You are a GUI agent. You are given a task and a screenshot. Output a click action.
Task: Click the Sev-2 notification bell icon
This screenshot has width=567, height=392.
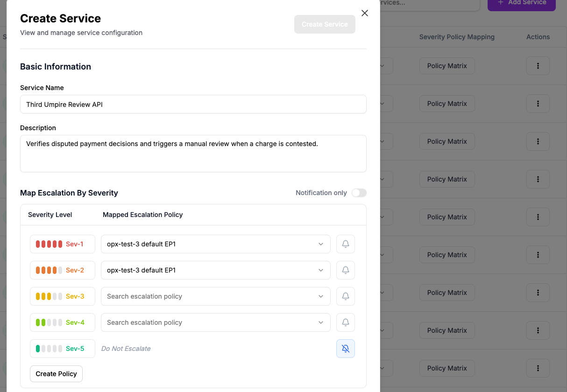346,270
